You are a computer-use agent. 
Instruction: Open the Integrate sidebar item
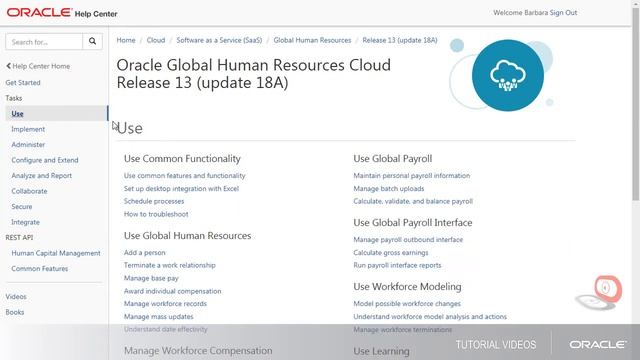tap(25, 222)
